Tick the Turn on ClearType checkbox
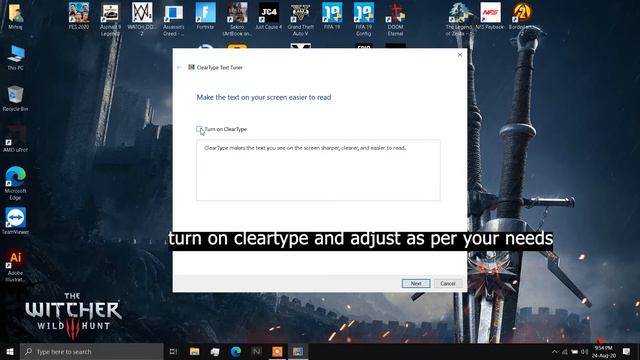This screenshot has width=640, height=360. [199, 129]
